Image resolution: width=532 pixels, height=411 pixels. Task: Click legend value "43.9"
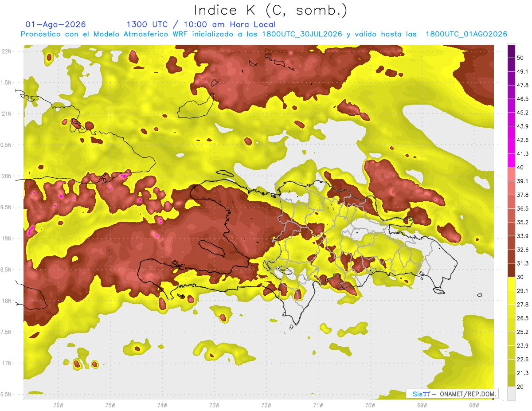[x=523, y=126]
